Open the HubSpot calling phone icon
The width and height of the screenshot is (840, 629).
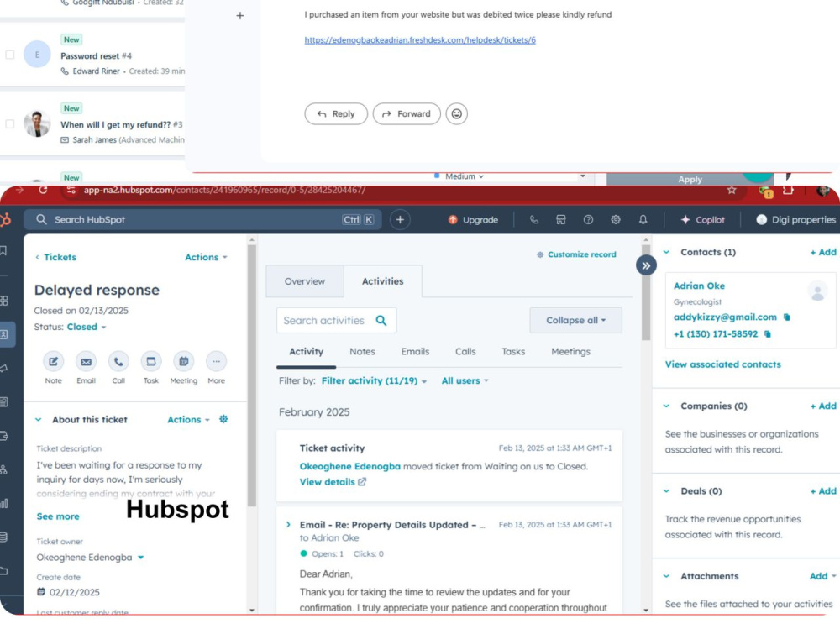[533, 220]
